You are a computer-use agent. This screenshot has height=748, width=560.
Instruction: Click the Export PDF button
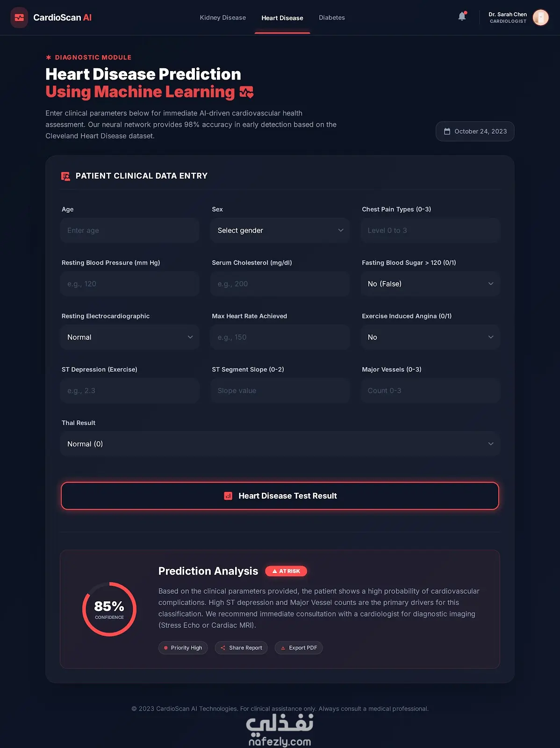[x=299, y=648]
